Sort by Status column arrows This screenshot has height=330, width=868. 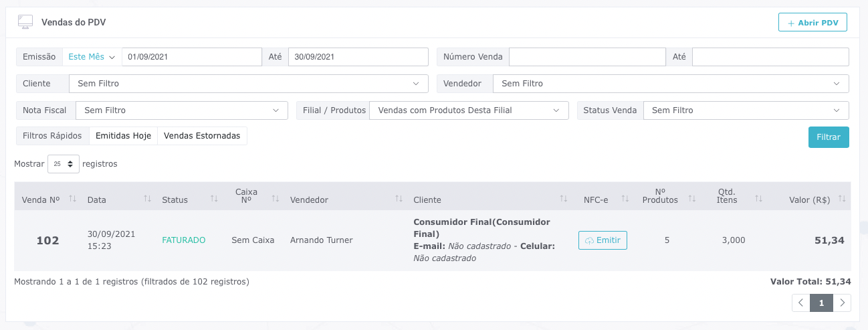215,199
